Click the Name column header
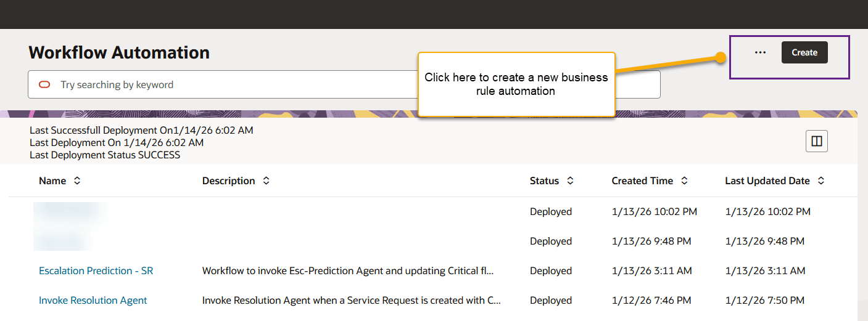 tap(52, 181)
